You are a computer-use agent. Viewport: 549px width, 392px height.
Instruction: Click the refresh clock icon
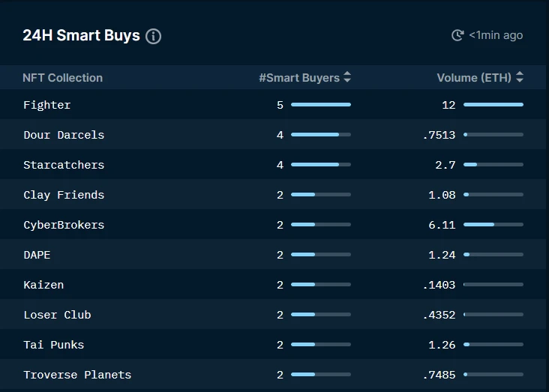pyautogui.click(x=457, y=35)
